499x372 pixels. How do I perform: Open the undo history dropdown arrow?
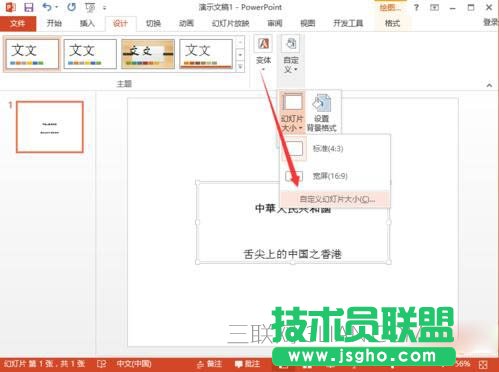pyautogui.click(x=56, y=7)
